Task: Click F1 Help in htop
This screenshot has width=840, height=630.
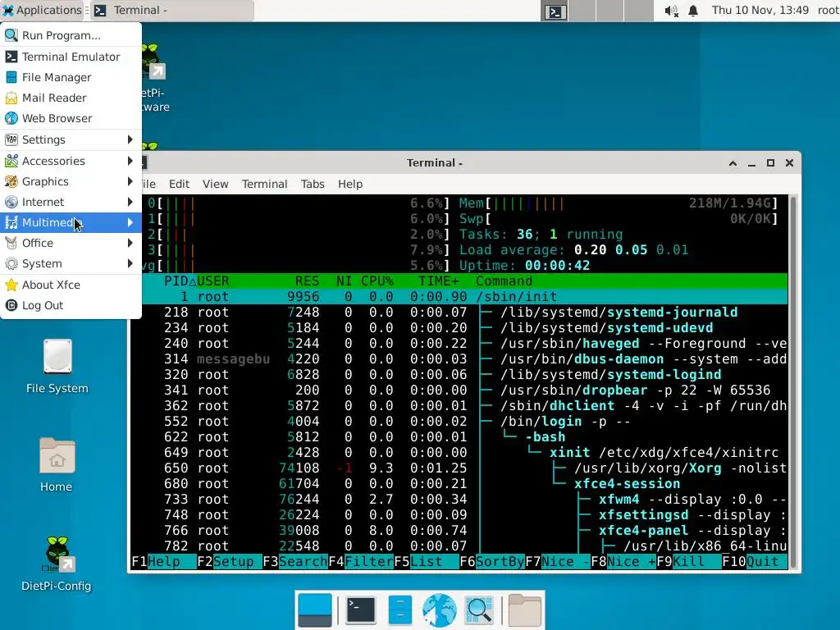Action: tap(163, 561)
